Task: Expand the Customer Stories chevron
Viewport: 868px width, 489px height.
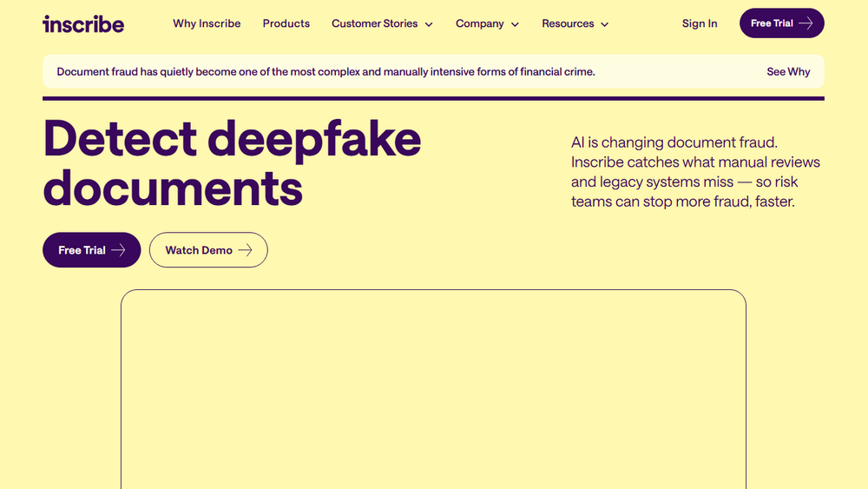Action: point(429,24)
